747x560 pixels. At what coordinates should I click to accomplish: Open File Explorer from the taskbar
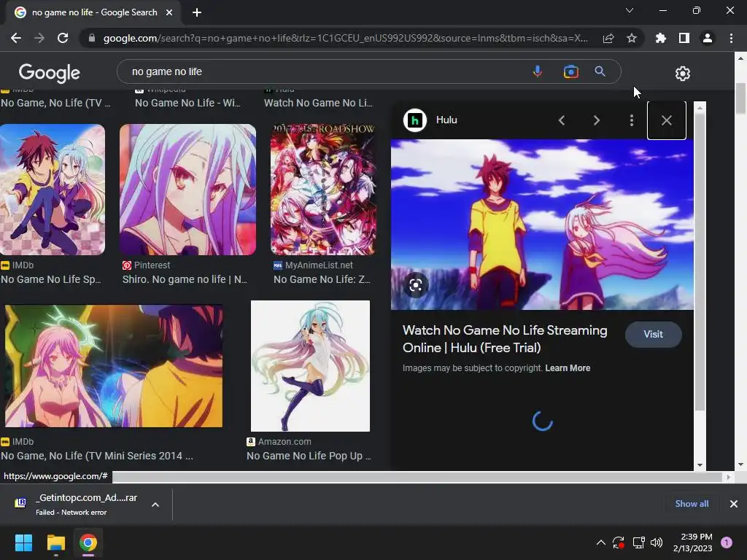pyautogui.click(x=55, y=542)
